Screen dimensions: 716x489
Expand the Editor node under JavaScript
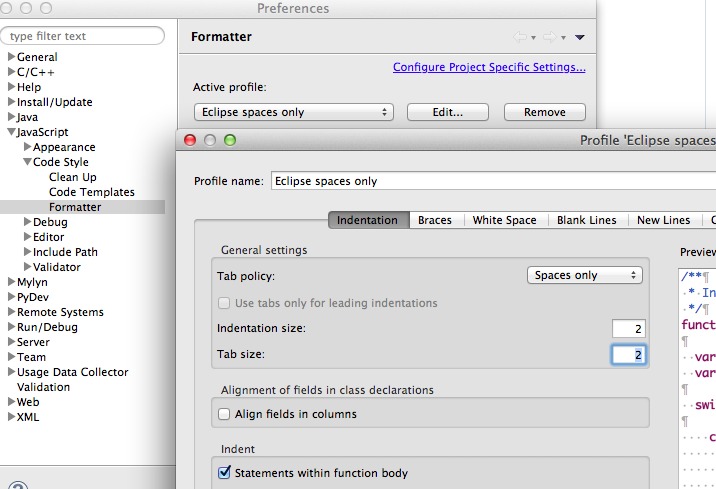tap(28, 237)
